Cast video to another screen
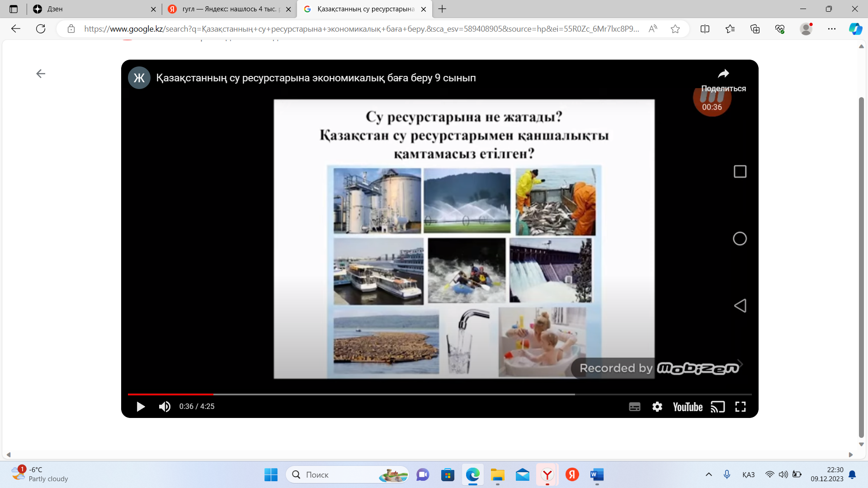The width and height of the screenshot is (868, 488). coord(717,407)
